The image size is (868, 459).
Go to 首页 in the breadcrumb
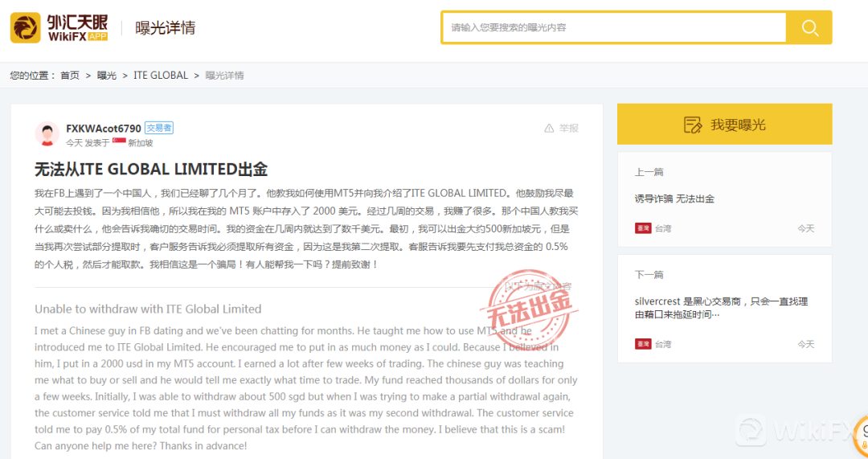[x=70, y=76]
